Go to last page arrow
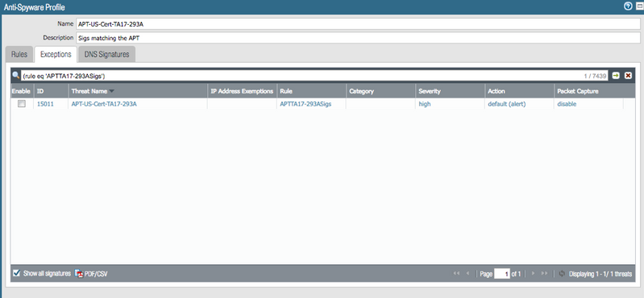The image size is (644, 298). [544, 273]
